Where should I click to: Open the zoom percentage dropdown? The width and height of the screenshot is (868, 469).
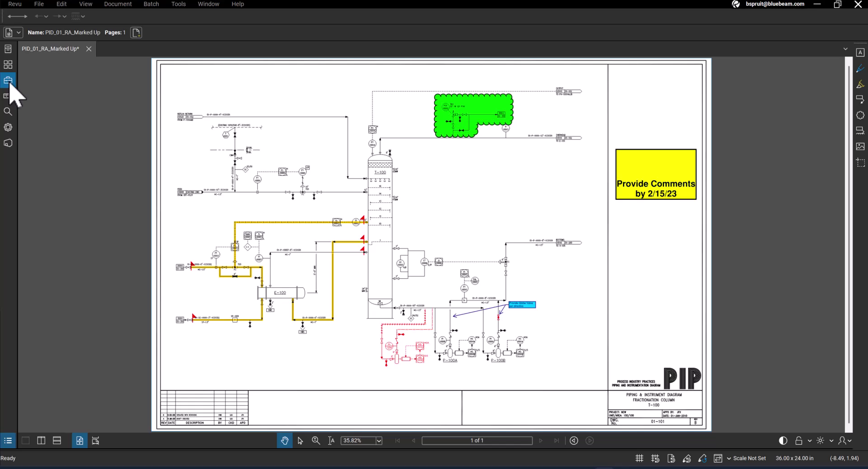[x=378, y=441]
